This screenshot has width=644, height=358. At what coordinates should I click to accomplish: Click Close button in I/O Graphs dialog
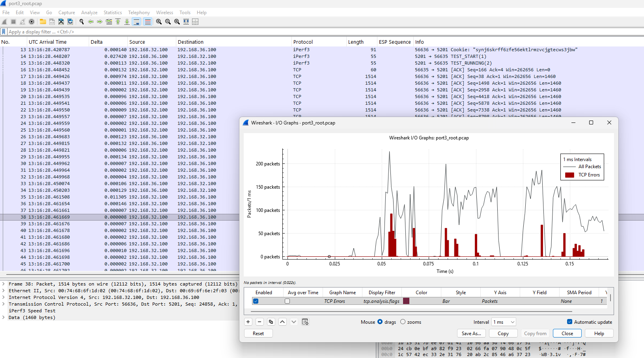click(567, 333)
